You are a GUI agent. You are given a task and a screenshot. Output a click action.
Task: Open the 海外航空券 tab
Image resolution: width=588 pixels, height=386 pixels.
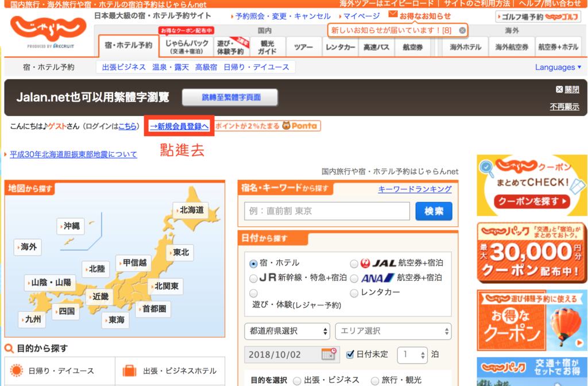tap(512, 47)
